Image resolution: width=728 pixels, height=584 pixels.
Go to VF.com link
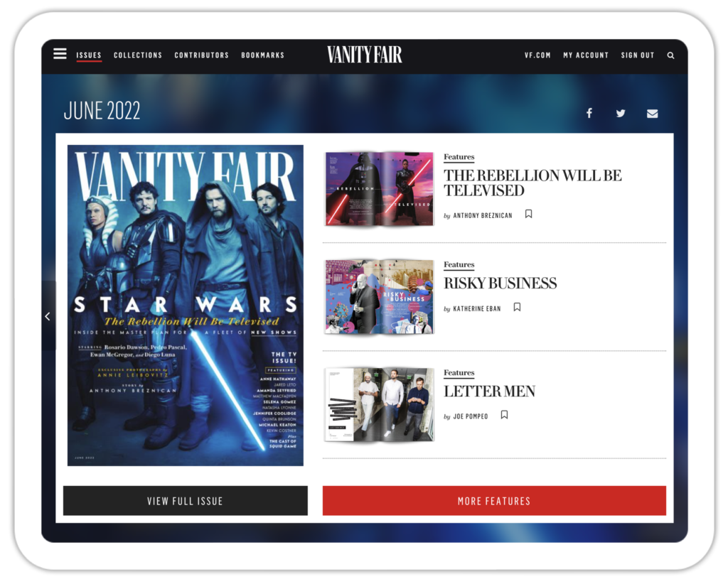pos(537,55)
